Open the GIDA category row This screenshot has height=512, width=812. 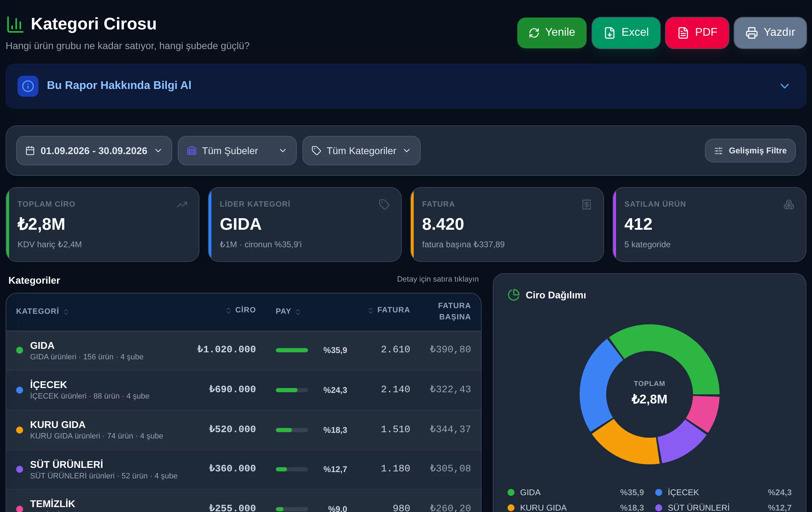point(244,351)
